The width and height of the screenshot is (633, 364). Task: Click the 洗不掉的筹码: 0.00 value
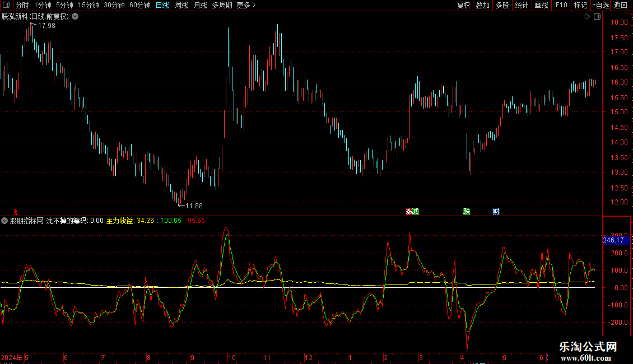coord(75,221)
